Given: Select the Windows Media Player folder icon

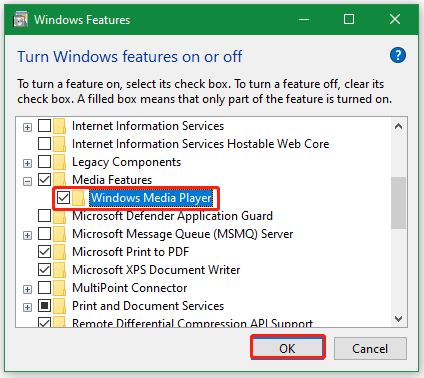Looking at the screenshot, I should tap(79, 198).
